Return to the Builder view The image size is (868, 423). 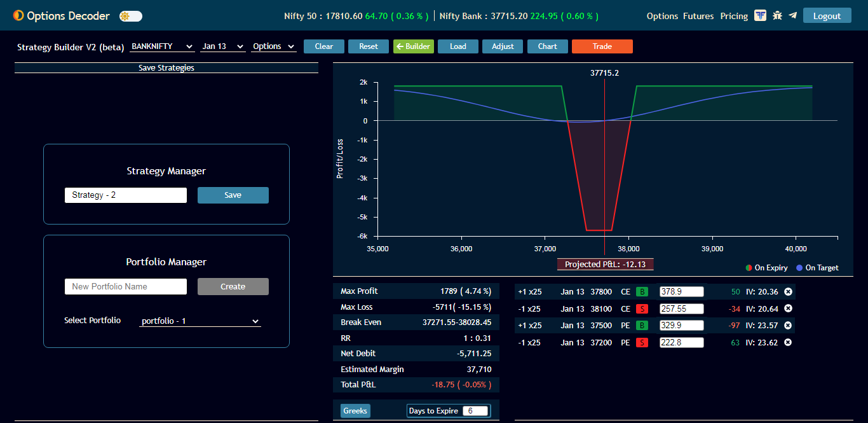tap(414, 46)
